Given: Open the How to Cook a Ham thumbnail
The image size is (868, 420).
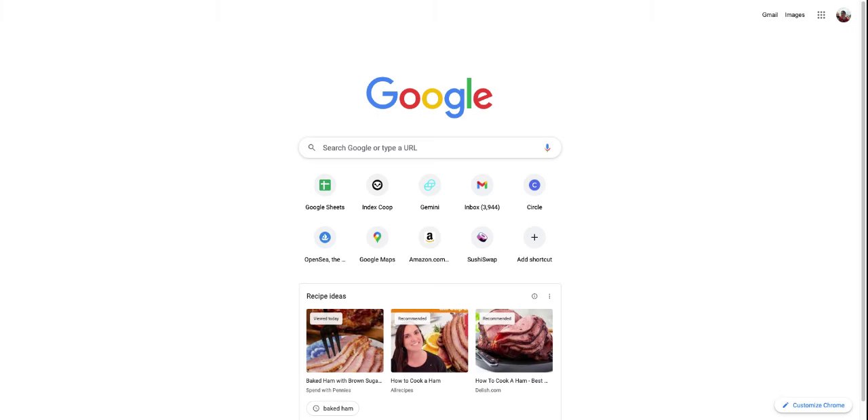Looking at the screenshot, I should (x=429, y=341).
